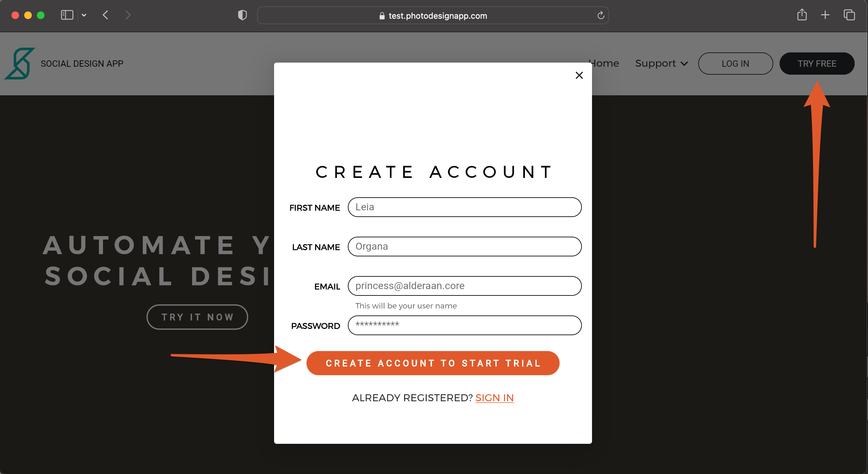
Task: Click the forward navigation arrow icon
Action: tap(127, 15)
